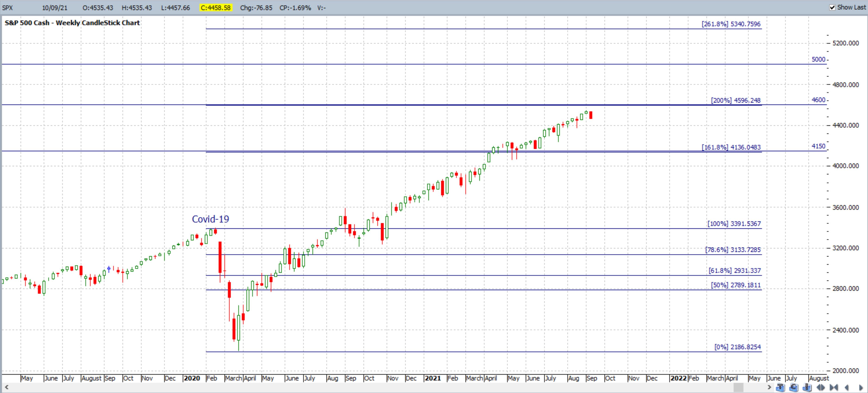
Task: Click the 3600.000 price axis label
Action: click(x=846, y=207)
